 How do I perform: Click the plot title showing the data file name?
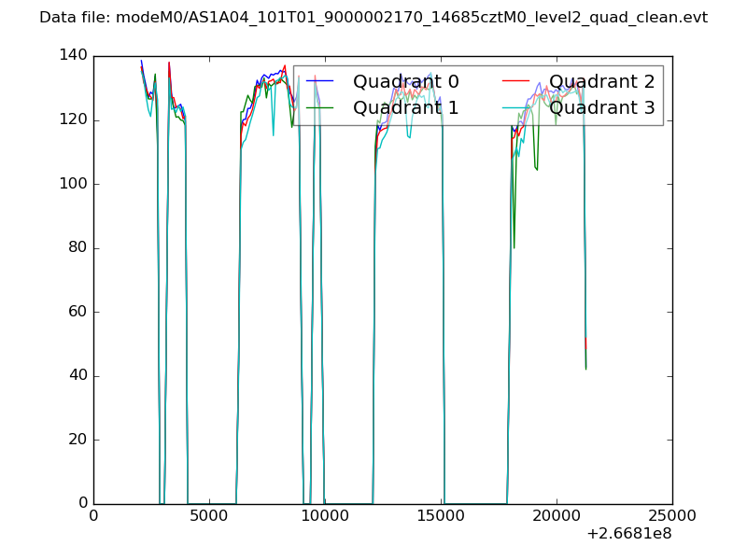[x=373, y=18]
